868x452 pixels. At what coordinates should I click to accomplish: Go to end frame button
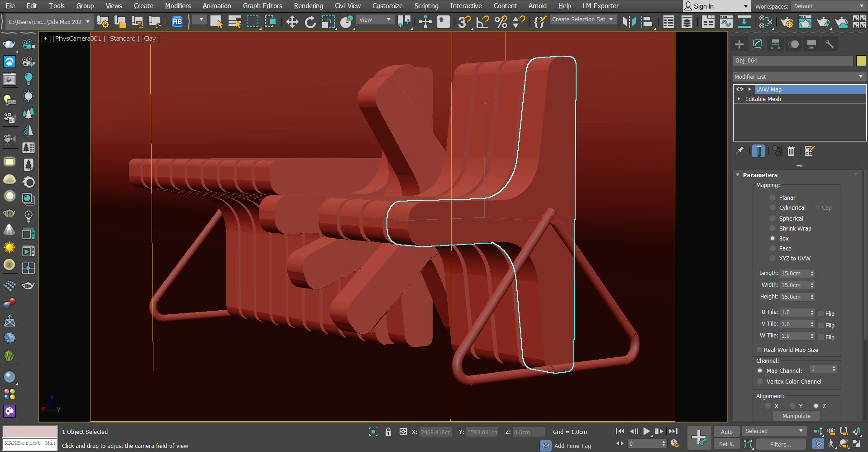coord(673,432)
